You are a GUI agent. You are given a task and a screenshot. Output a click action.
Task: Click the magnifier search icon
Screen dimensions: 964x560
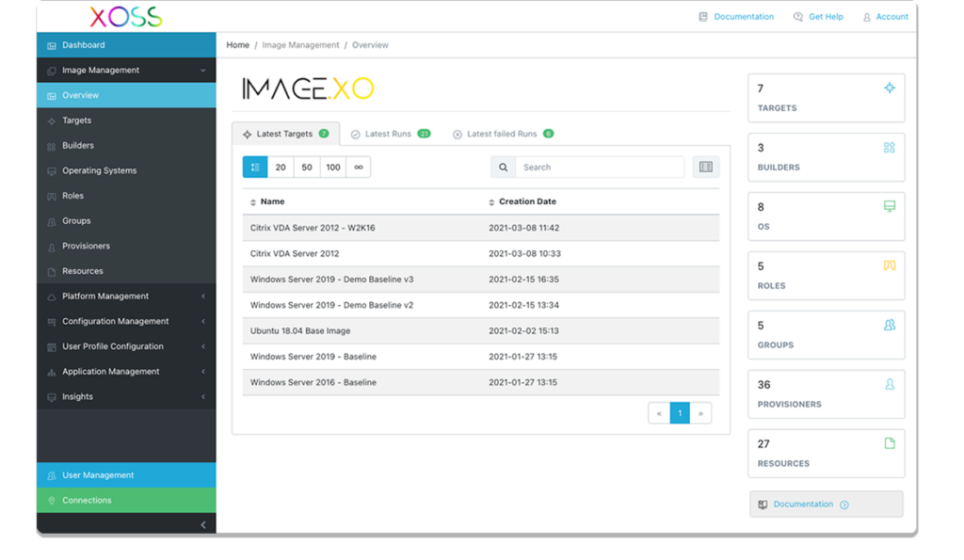tap(503, 168)
